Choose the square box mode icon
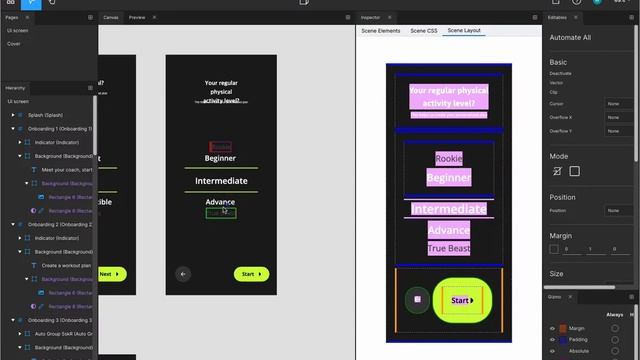 pos(574,171)
